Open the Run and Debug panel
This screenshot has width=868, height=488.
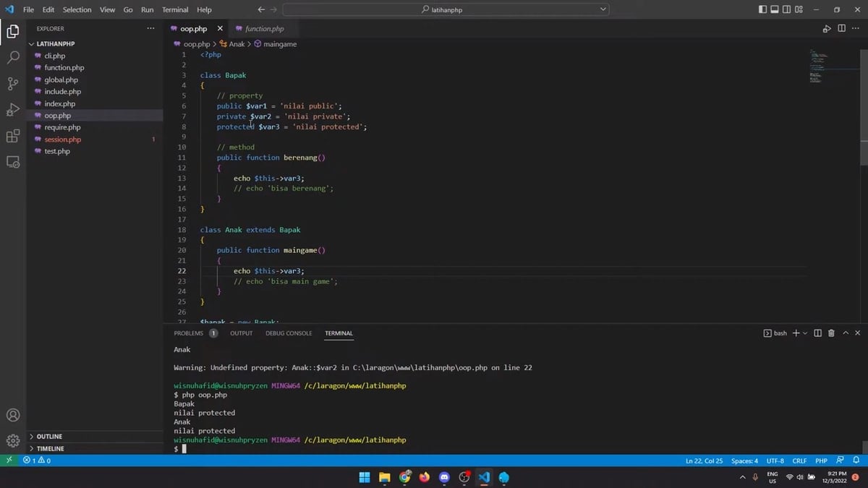tap(12, 110)
